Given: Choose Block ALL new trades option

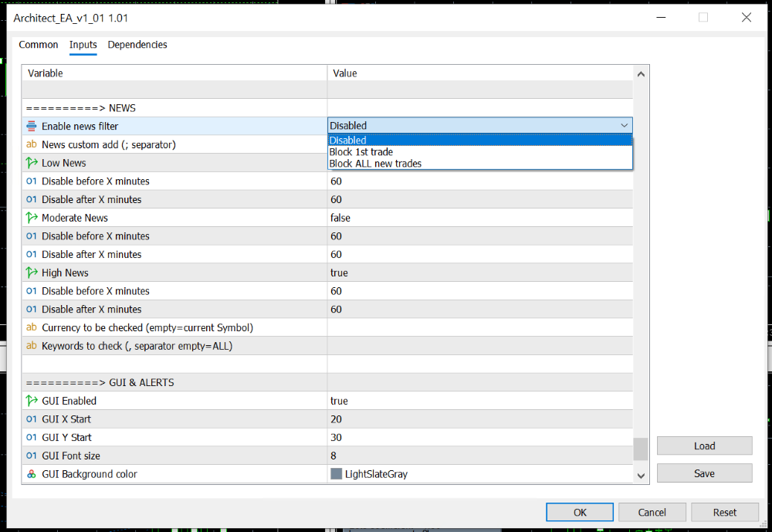Looking at the screenshot, I should pyautogui.click(x=375, y=164).
